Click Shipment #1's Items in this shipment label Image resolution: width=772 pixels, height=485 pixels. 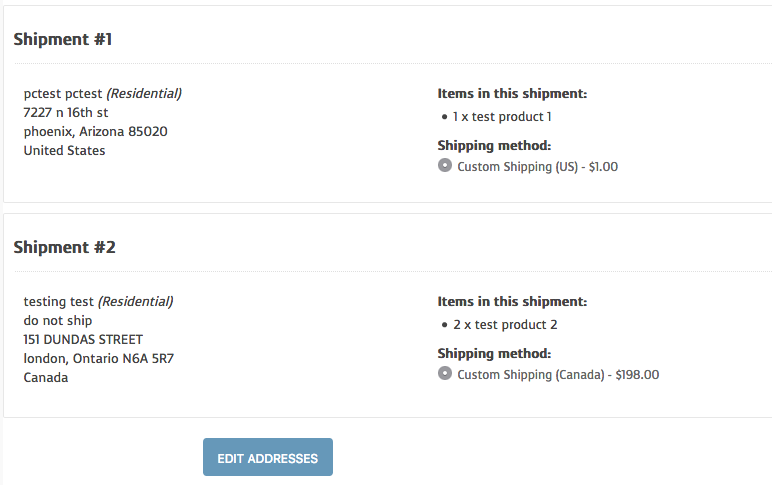(x=512, y=94)
